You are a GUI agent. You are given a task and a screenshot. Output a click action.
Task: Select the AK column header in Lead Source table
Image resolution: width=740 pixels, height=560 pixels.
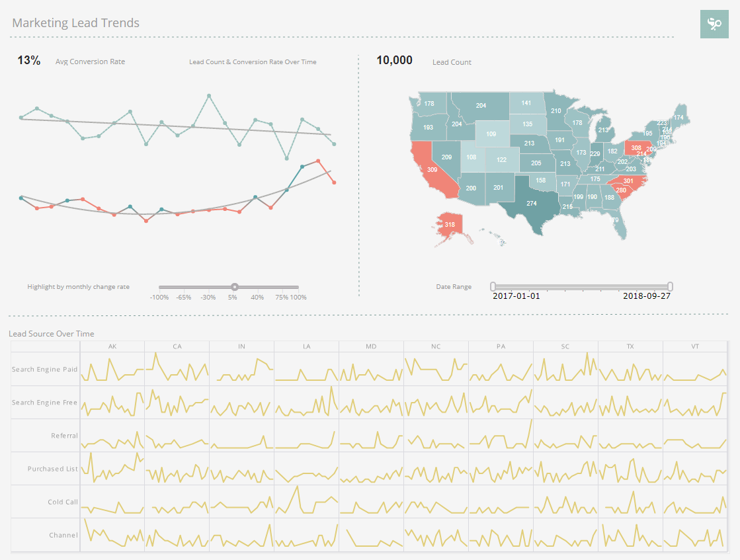click(x=112, y=346)
